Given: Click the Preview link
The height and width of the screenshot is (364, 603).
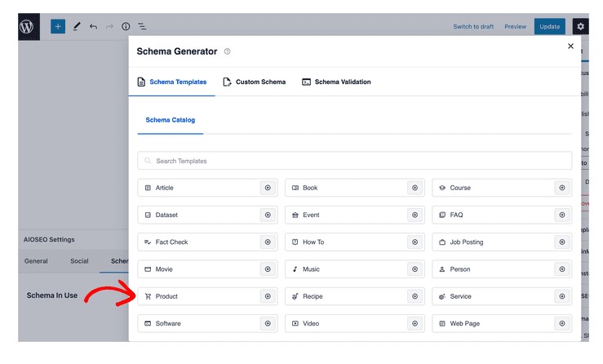Looking at the screenshot, I should pos(516,27).
